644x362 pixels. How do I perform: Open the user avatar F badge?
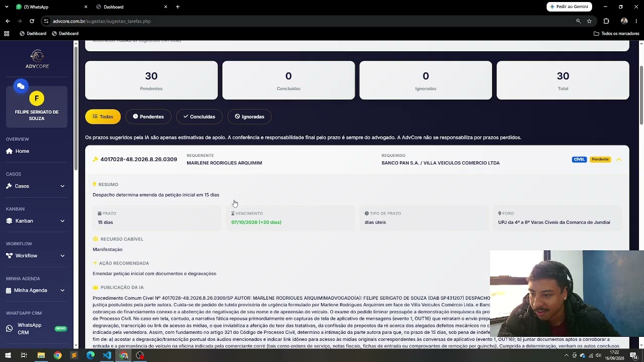point(37,99)
